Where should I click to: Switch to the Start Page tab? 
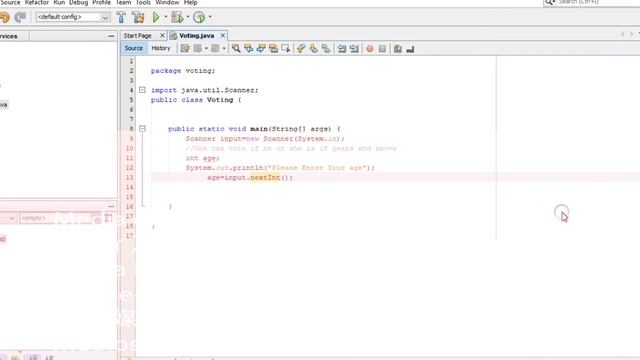pos(138,36)
